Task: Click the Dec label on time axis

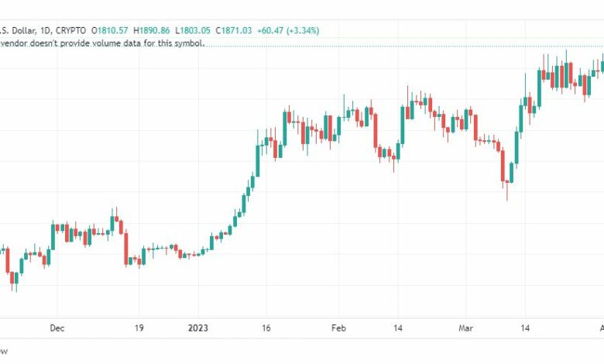Action: [x=57, y=328]
